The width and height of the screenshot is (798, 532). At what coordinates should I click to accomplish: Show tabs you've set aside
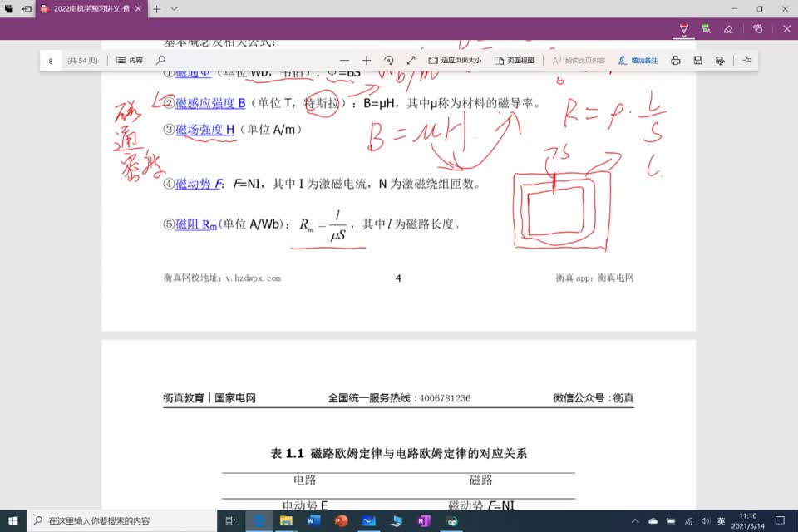(x=8, y=8)
